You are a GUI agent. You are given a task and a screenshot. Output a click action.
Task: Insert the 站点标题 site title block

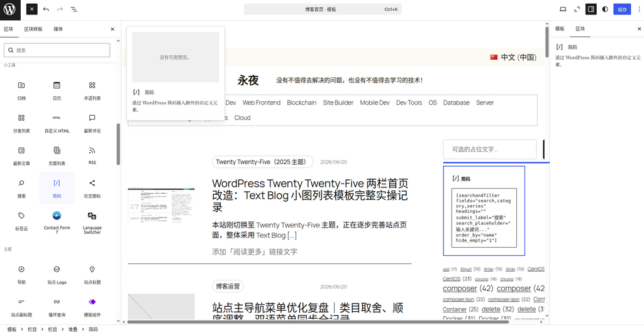click(x=92, y=275)
